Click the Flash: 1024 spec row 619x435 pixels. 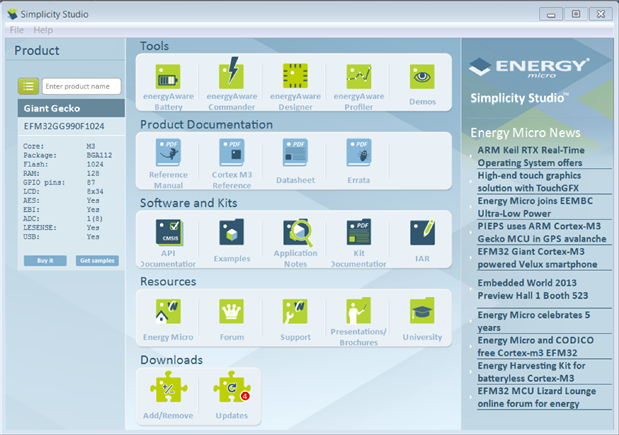click(x=63, y=164)
